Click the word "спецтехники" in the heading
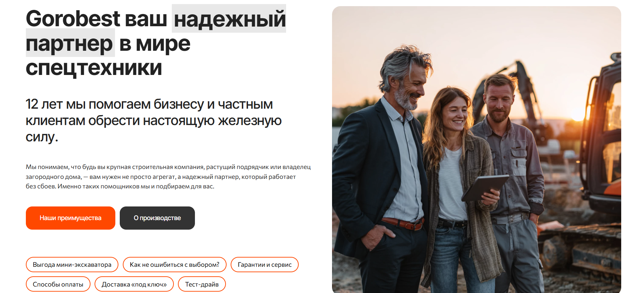 pyautogui.click(x=94, y=68)
